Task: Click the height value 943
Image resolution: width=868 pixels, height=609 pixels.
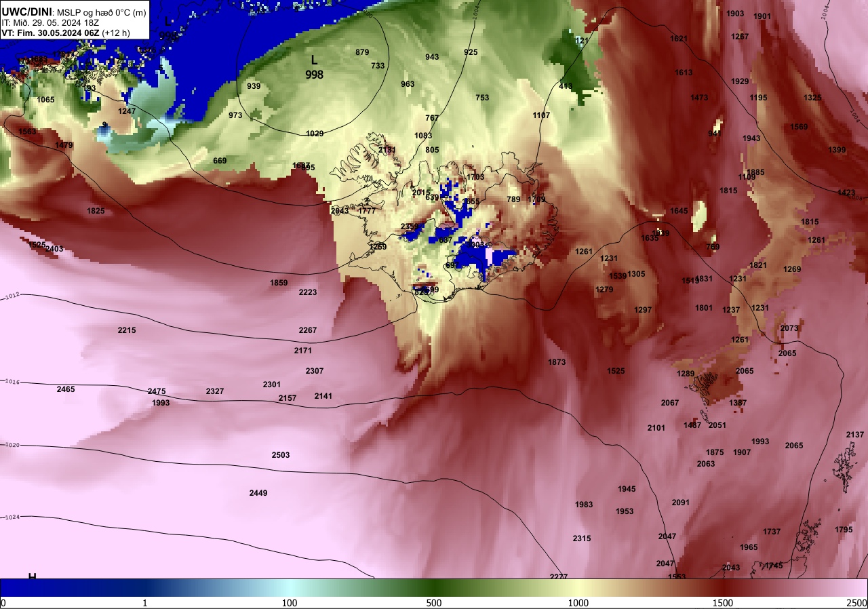Action: click(x=432, y=57)
